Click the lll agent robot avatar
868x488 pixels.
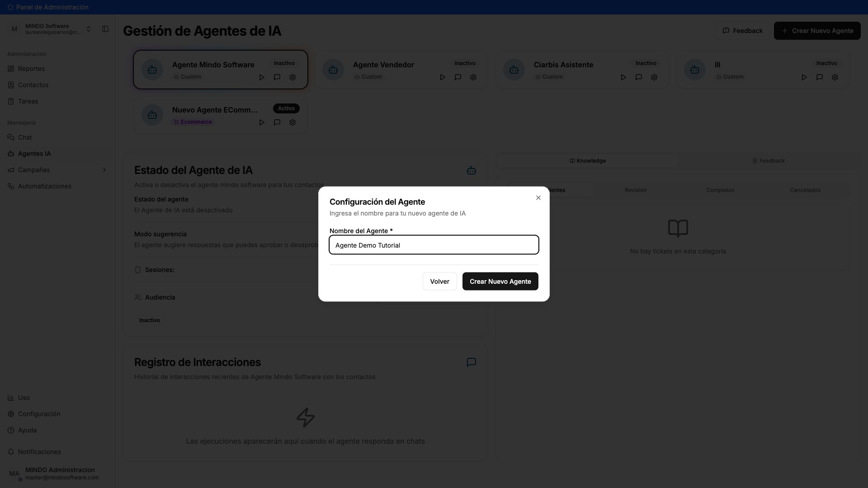695,70
